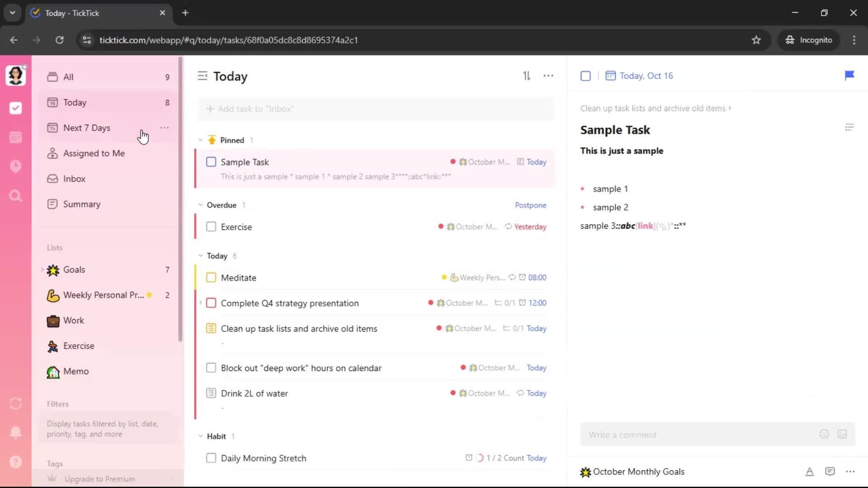Select Next 7 Days in sidebar
The width and height of the screenshot is (868, 488).
[87, 128]
